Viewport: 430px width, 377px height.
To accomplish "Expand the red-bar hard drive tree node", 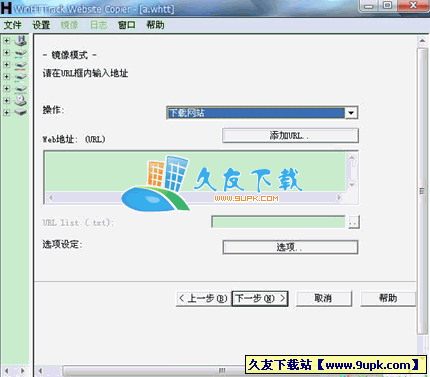I will coord(6,65).
